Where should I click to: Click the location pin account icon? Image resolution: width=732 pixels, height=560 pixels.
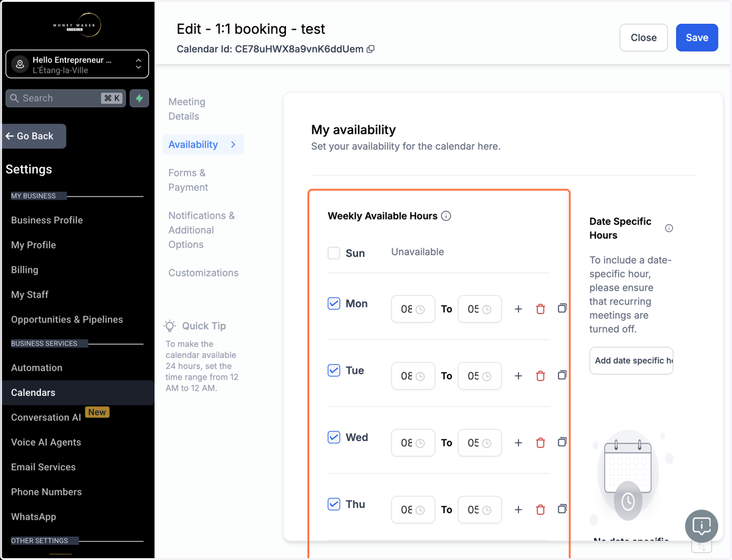(20, 64)
